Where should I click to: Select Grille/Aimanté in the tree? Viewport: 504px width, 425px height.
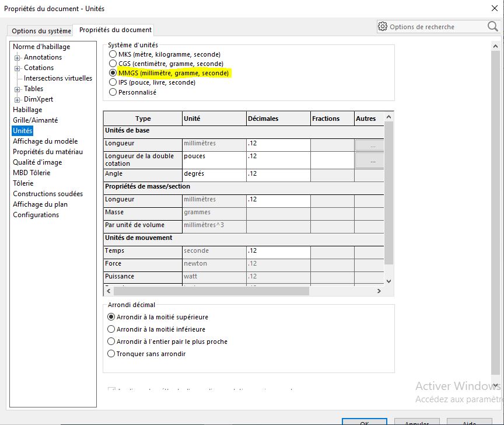click(36, 120)
